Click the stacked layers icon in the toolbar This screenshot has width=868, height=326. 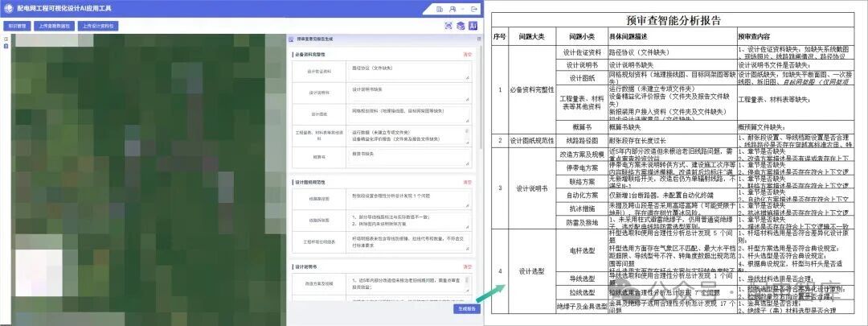[x=461, y=26]
